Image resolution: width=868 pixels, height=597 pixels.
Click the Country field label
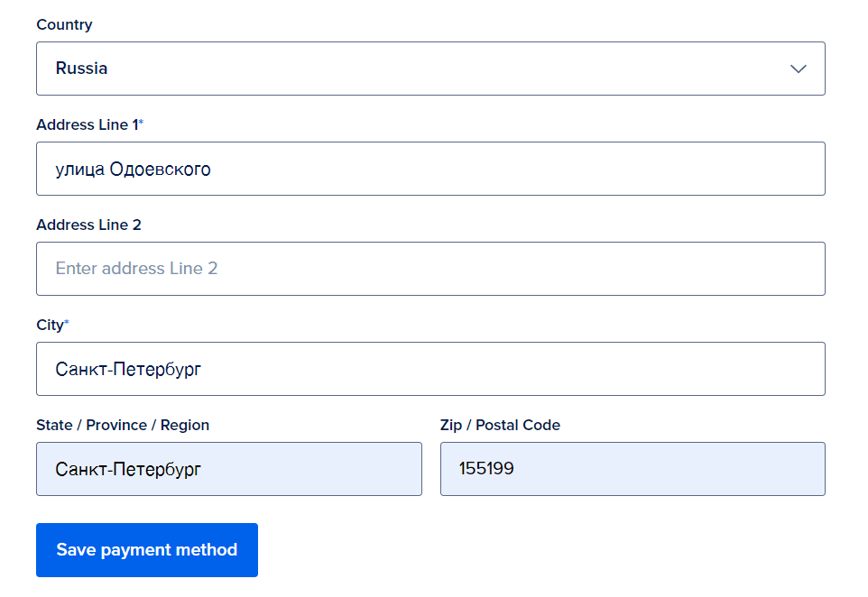click(x=64, y=25)
